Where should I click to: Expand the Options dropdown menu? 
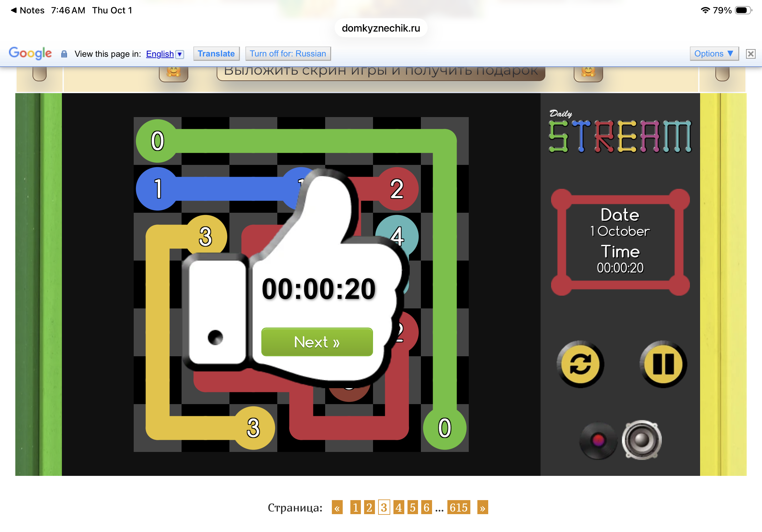[714, 54]
